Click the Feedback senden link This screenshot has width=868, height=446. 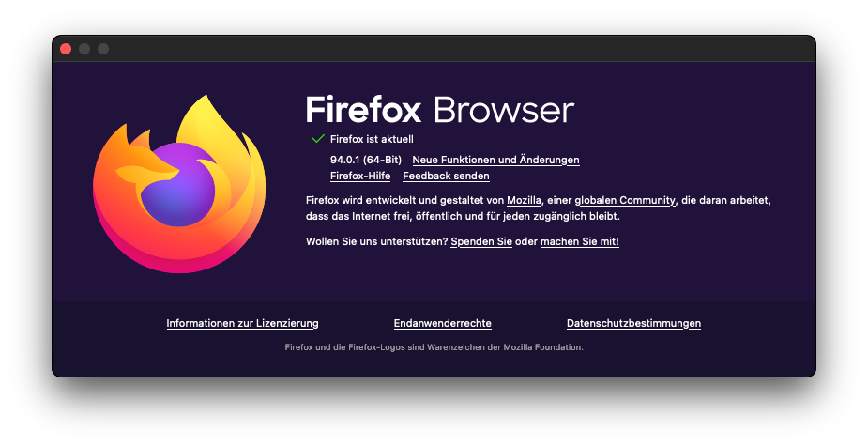446,176
